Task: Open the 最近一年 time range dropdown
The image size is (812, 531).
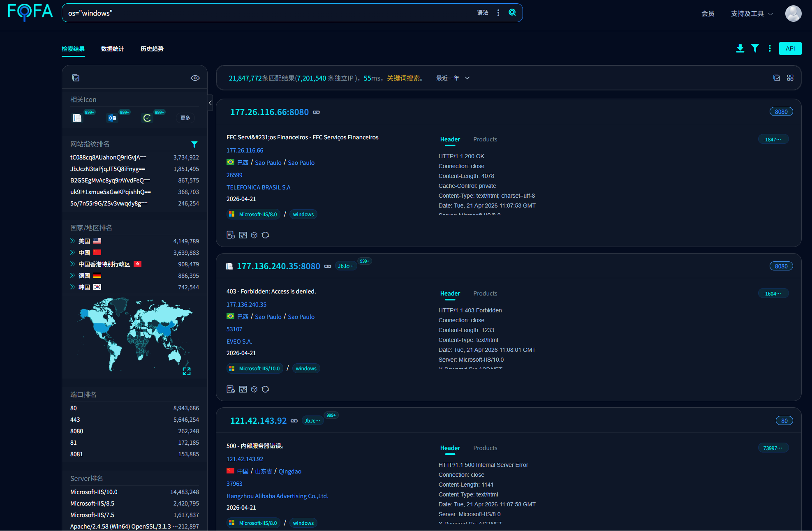Action: [x=453, y=78]
